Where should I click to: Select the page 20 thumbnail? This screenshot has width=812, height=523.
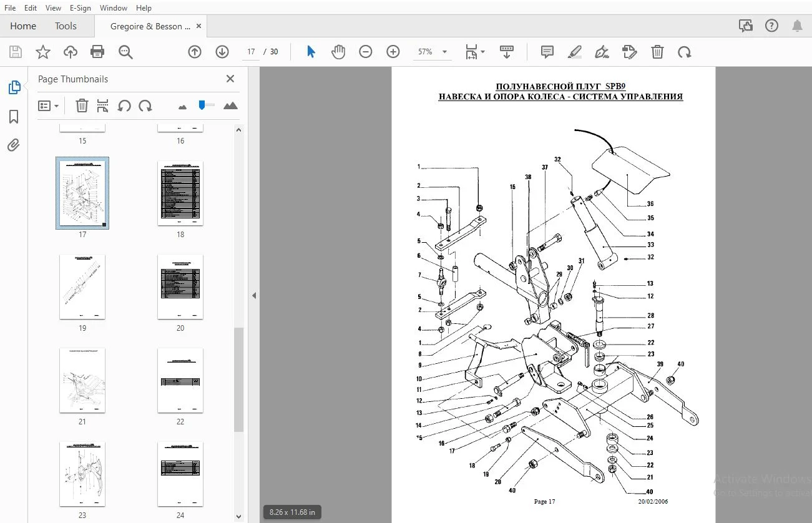(x=180, y=286)
